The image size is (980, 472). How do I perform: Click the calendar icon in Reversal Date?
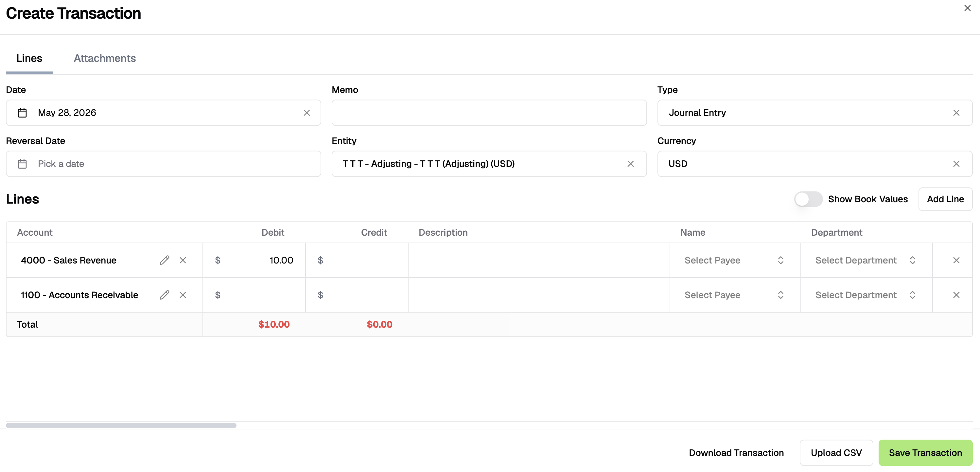[x=23, y=164]
